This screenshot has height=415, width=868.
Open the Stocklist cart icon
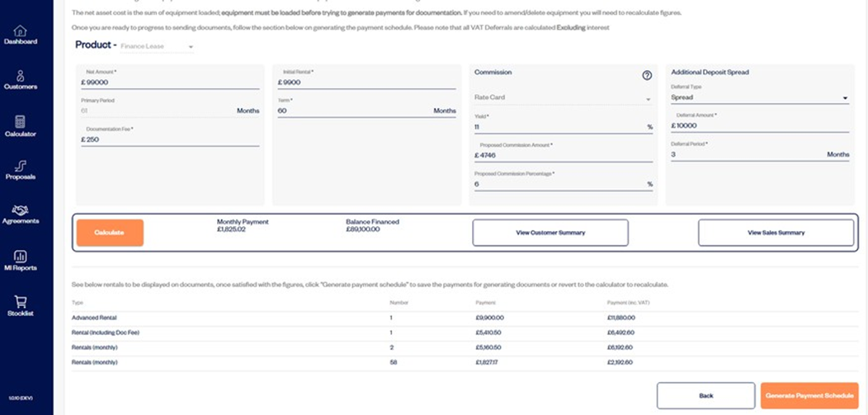pos(20,302)
